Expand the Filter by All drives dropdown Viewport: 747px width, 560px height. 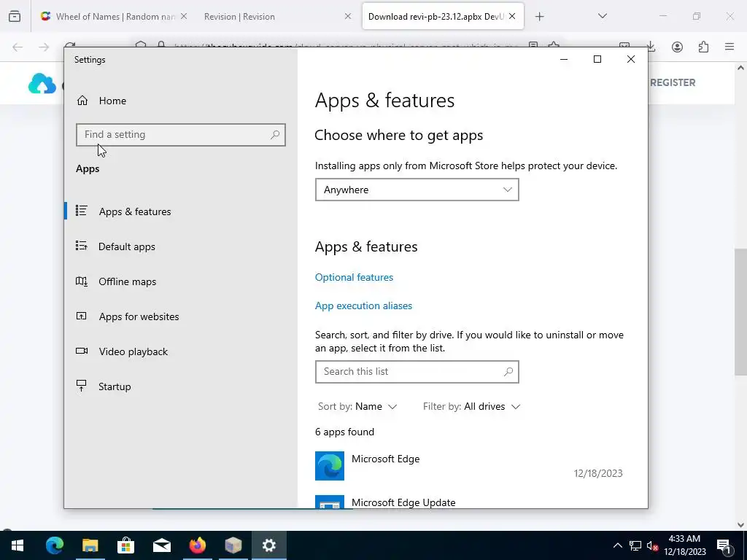(471, 406)
